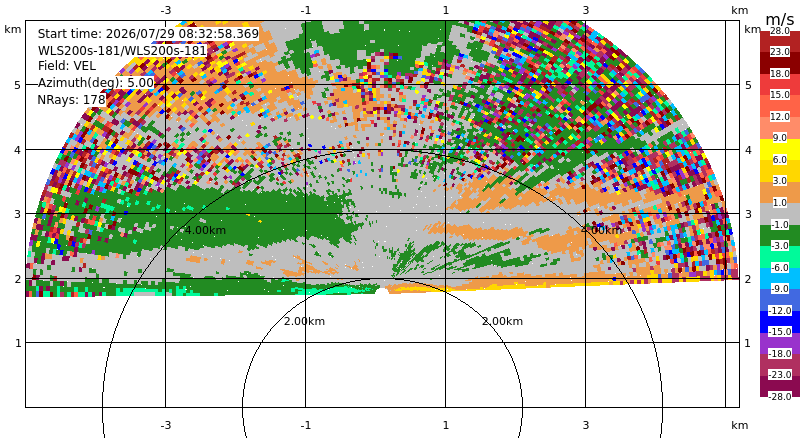The image size is (800, 438).
Task: Click the bottom axis tick label -1
Action: pyautogui.click(x=306, y=425)
